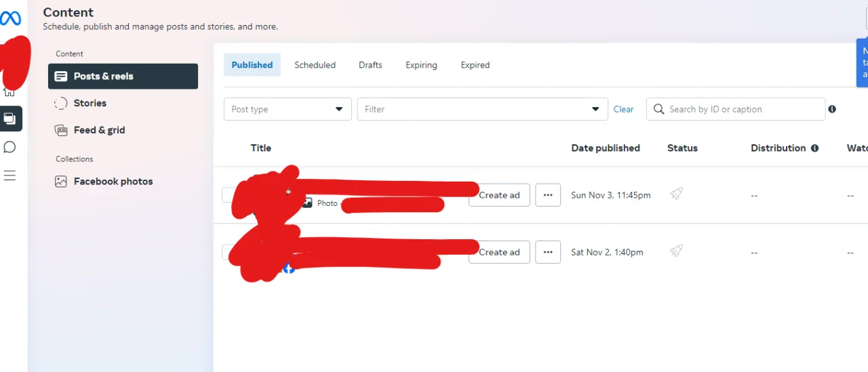Click the Clear filters link
Image resolution: width=868 pixels, height=372 pixels.
(624, 109)
